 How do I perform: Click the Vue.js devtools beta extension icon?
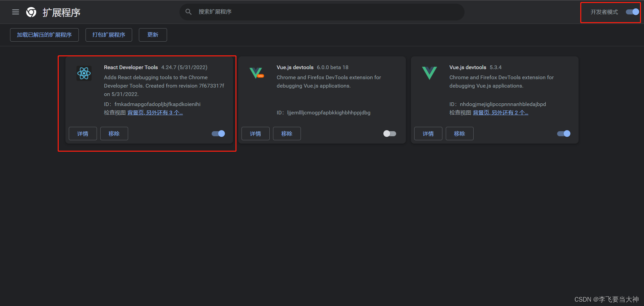256,73
